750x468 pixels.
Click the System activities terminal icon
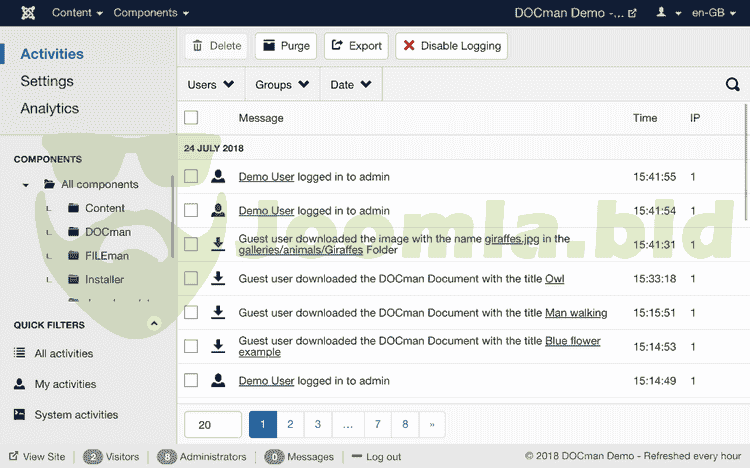20,414
